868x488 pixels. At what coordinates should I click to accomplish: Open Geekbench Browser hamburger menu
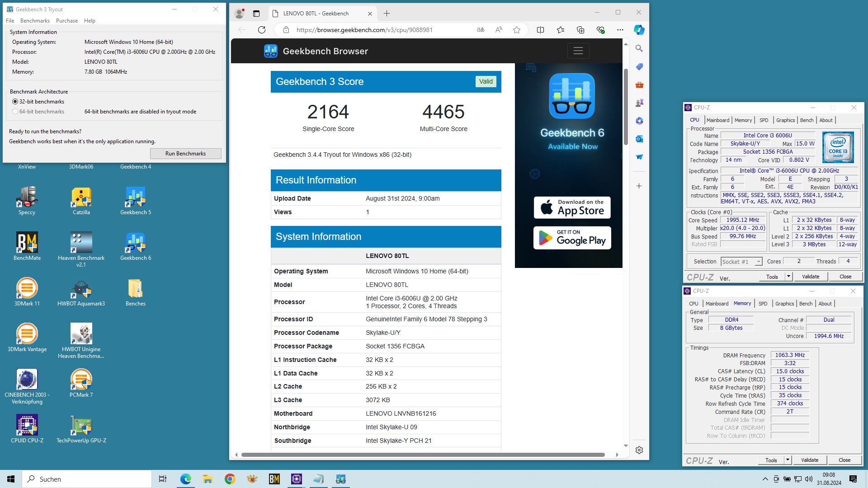(x=578, y=51)
